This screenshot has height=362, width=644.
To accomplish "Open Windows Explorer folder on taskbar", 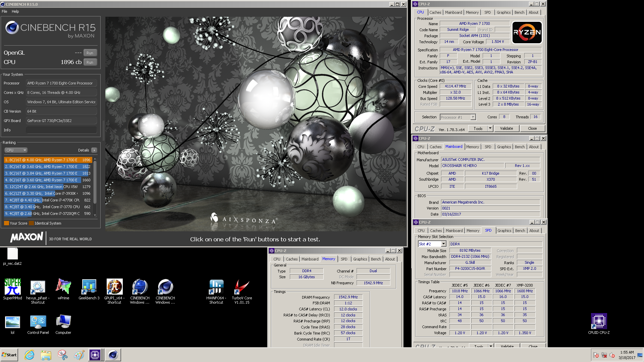I will (46, 355).
